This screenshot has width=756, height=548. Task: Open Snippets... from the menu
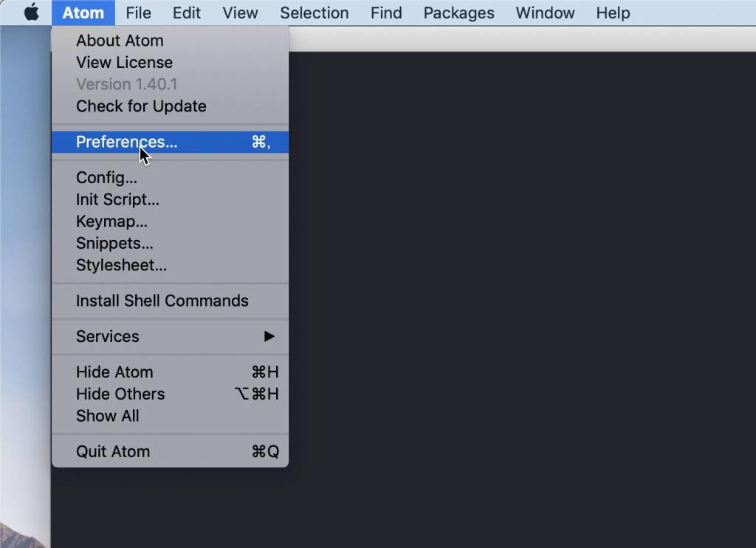tap(114, 243)
